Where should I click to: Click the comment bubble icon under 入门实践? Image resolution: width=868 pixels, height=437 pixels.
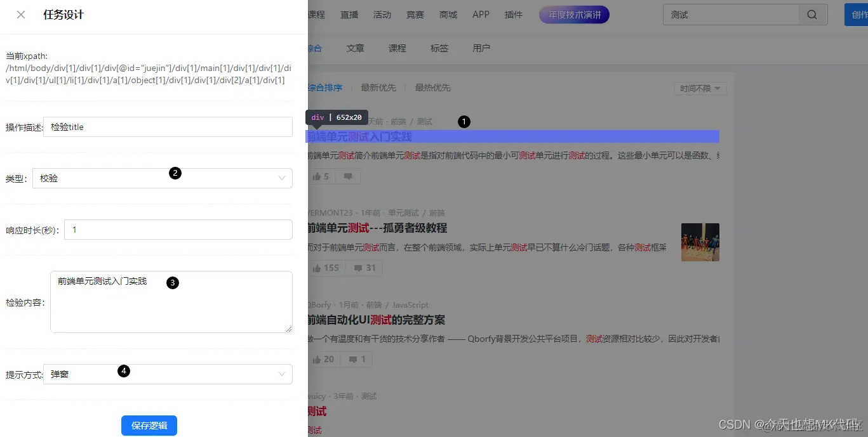pos(347,176)
